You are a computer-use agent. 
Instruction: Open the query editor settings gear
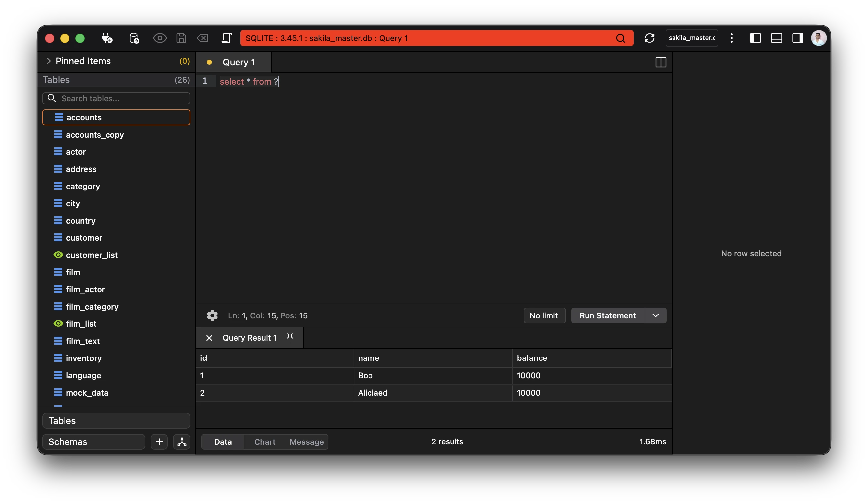tap(212, 316)
